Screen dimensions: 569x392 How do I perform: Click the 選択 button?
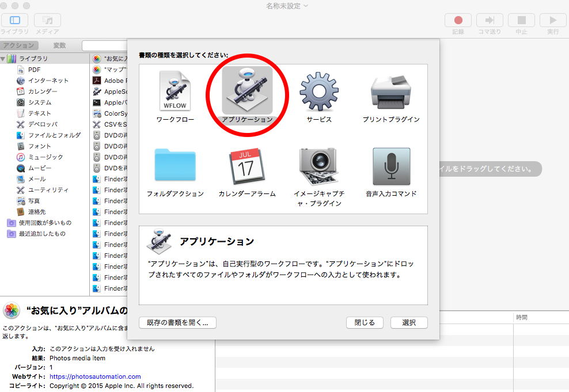pos(409,322)
